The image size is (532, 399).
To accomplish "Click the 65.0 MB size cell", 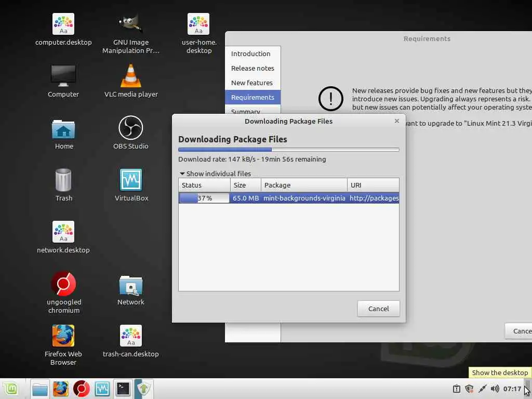I will click(246, 198).
